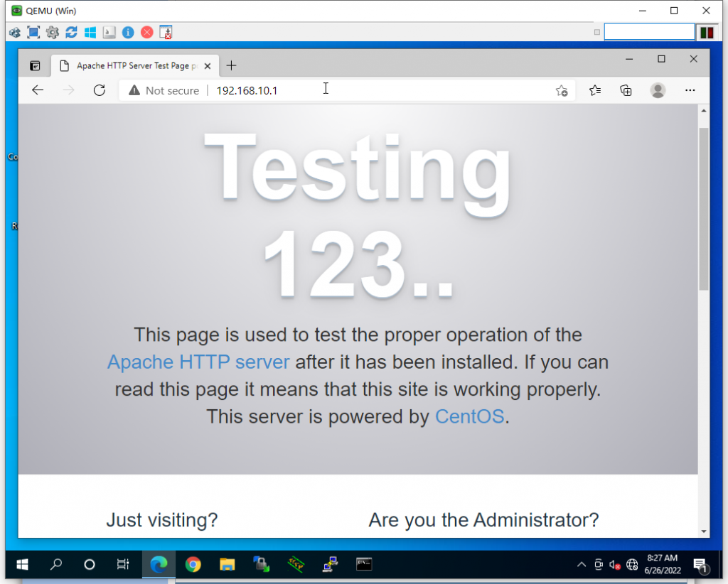Screen dimensions: 728x584
Task: Open QEMU settings gear icon
Action: [52, 32]
